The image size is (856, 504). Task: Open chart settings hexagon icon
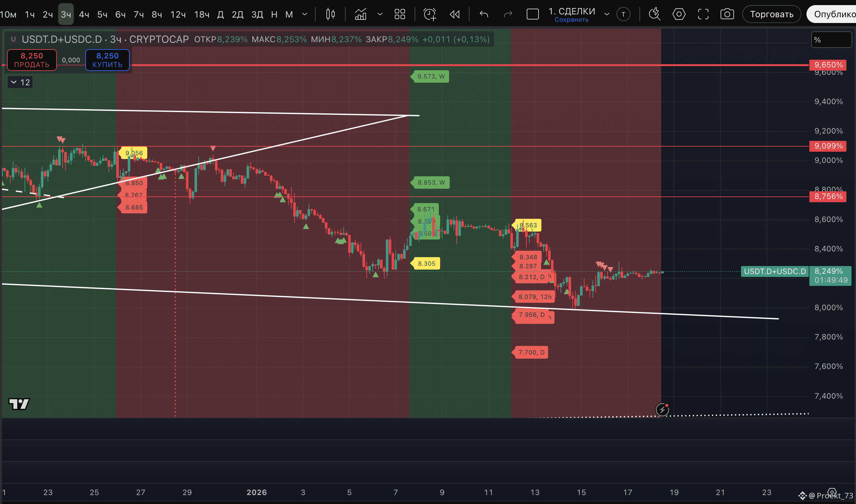point(679,14)
